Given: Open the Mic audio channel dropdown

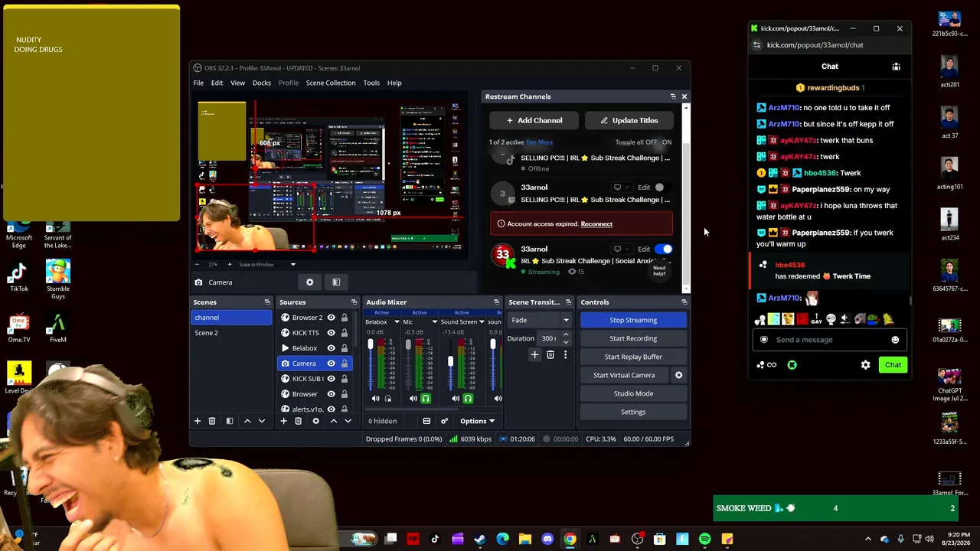Looking at the screenshot, I should tap(434, 322).
